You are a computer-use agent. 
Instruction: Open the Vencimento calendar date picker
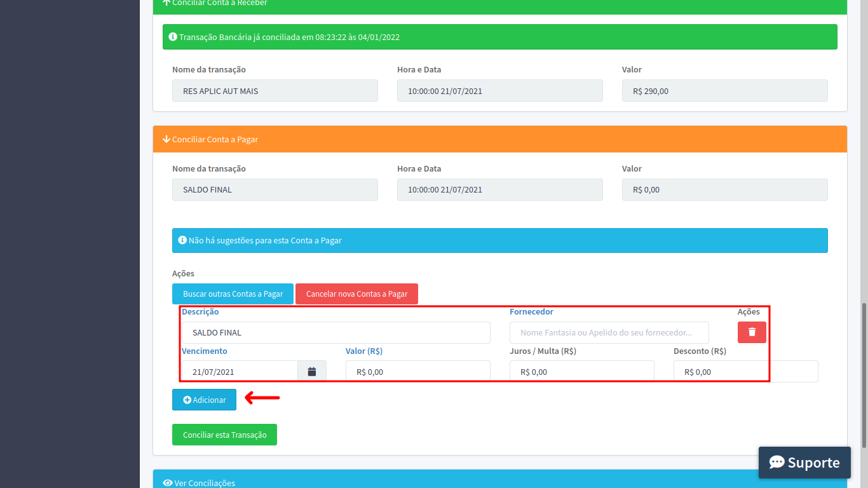click(312, 372)
